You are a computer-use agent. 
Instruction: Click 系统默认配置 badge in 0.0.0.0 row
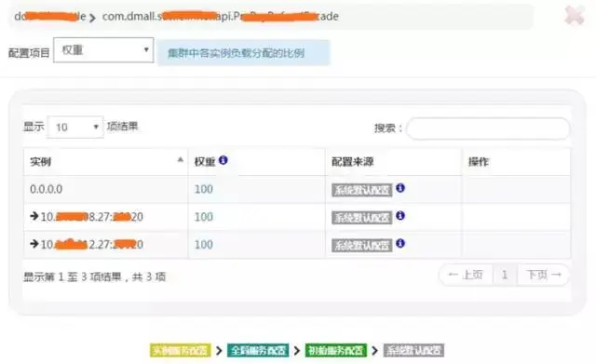point(361,190)
